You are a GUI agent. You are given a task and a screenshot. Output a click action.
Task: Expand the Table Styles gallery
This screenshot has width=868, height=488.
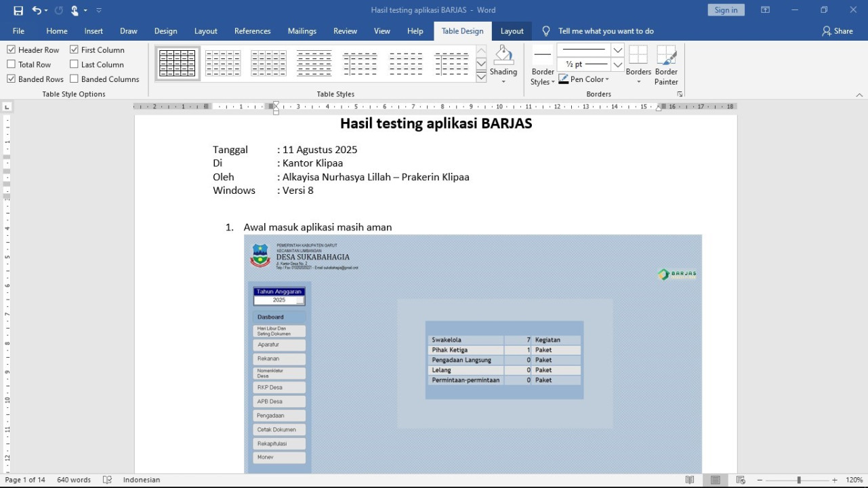click(x=481, y=77)
